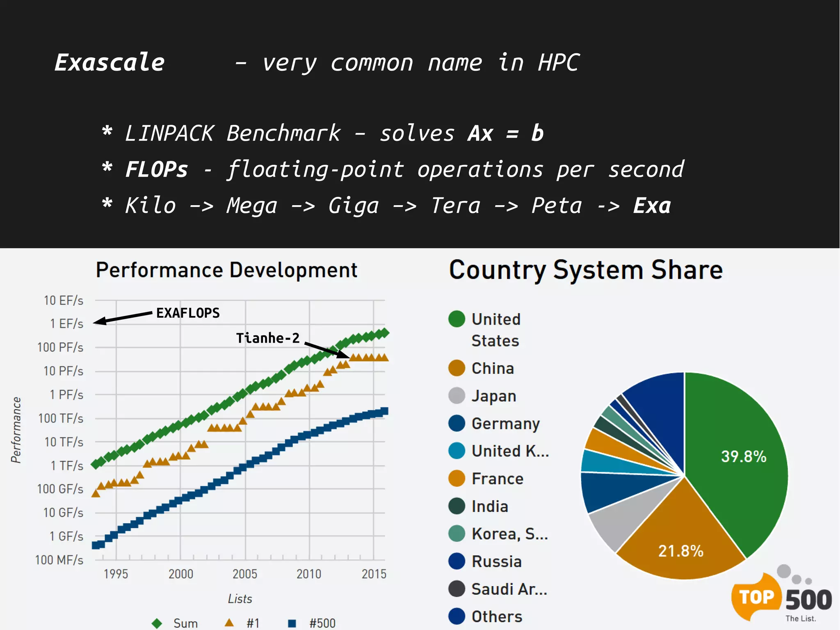Click the 100 MF/s axis label
The width and height of the screenshot is (840, 630).
click(x=59, y=560)
